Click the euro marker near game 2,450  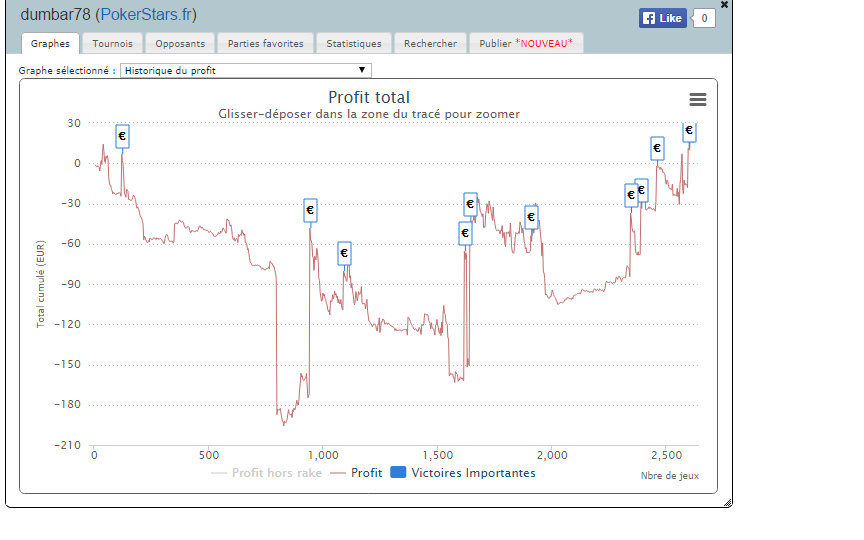point(657,148)
